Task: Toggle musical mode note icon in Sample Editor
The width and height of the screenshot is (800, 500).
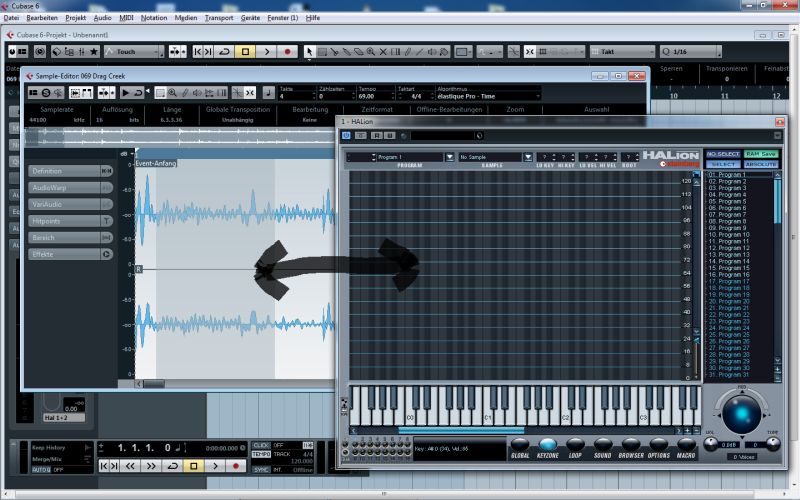Action: 268,93
